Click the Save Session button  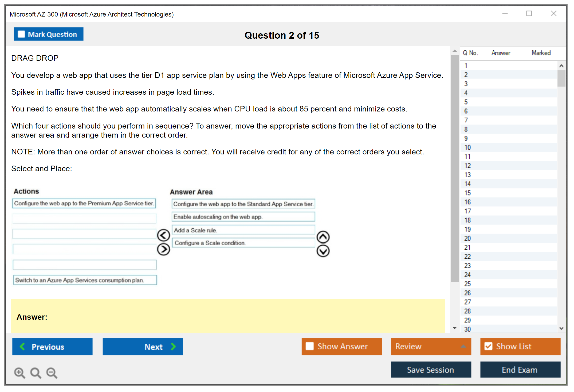pos(431,370)
